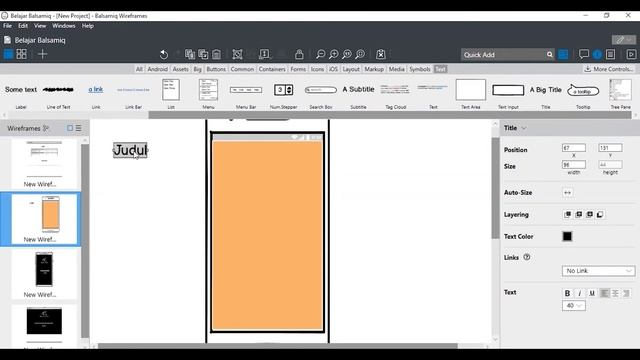This screenshot has height=360, width=640.
Task: Click the Actual Size zoom icon
Action: [347, 54]
